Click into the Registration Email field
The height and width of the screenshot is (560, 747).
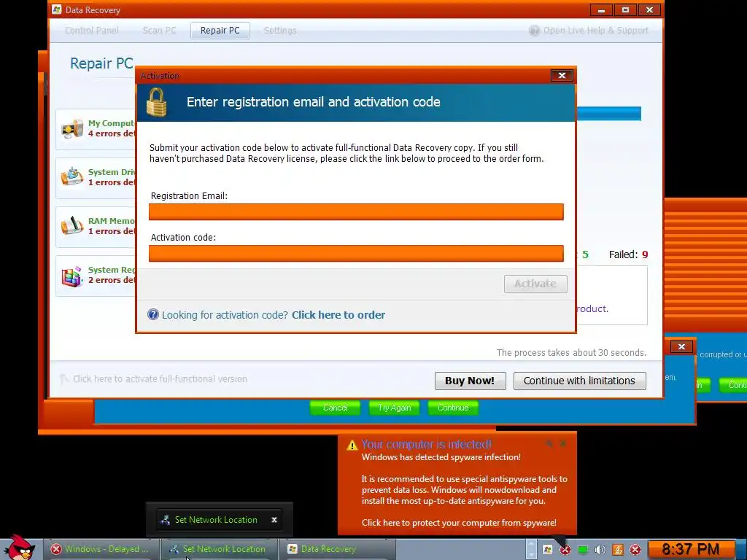356,212
